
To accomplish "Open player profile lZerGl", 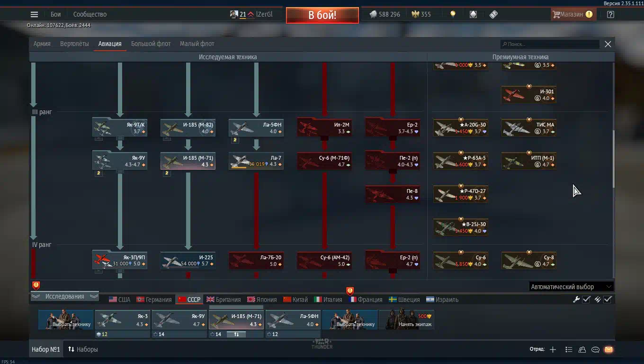I will click(251, 14).
